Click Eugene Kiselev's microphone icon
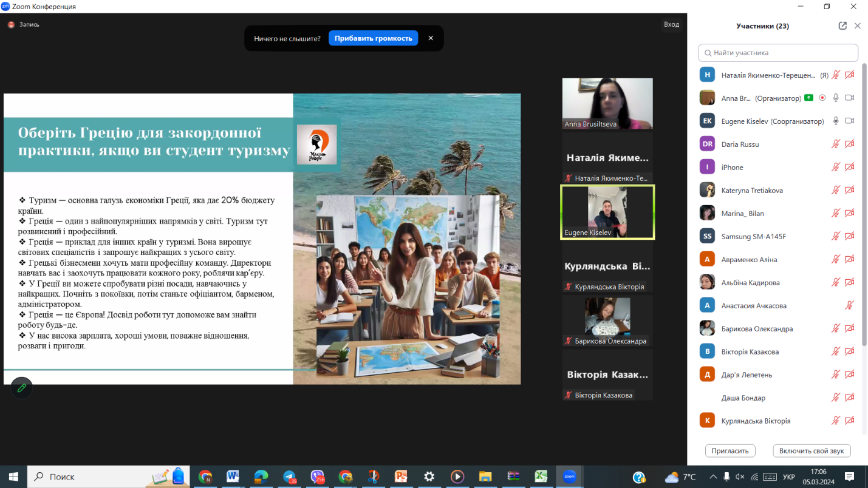 pyautogui.click(x=836, y=121)
